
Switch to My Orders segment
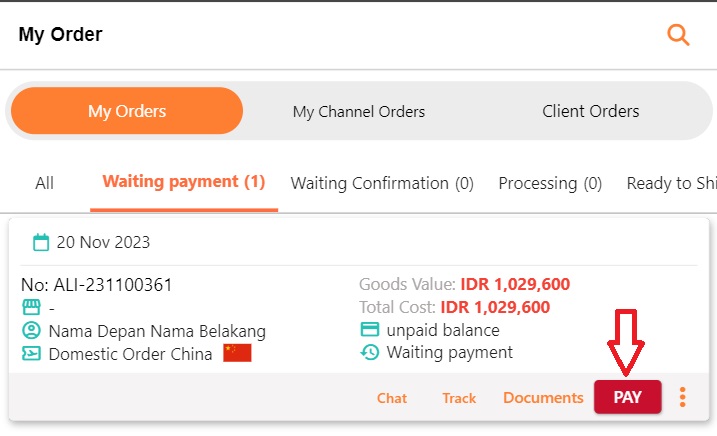click(x=127, y=111)
